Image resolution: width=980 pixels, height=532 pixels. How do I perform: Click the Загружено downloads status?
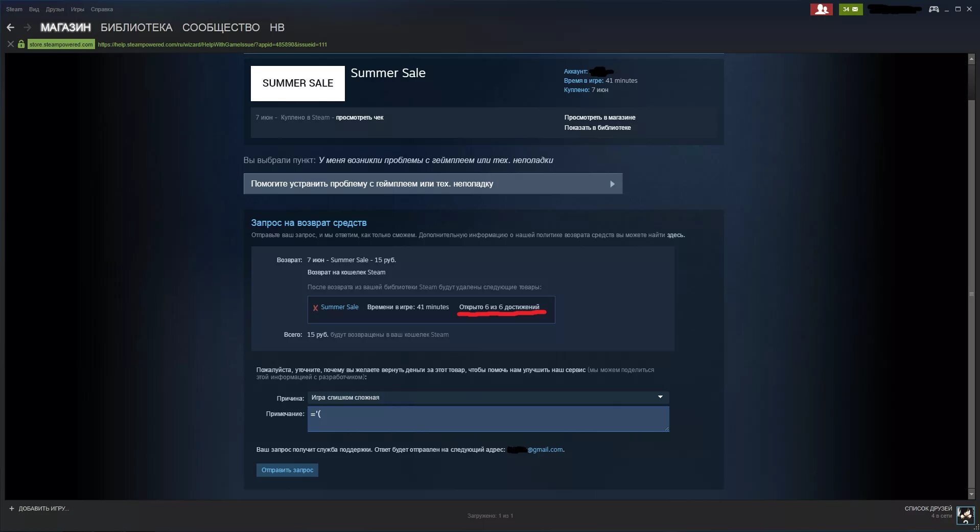coord(490,516)
